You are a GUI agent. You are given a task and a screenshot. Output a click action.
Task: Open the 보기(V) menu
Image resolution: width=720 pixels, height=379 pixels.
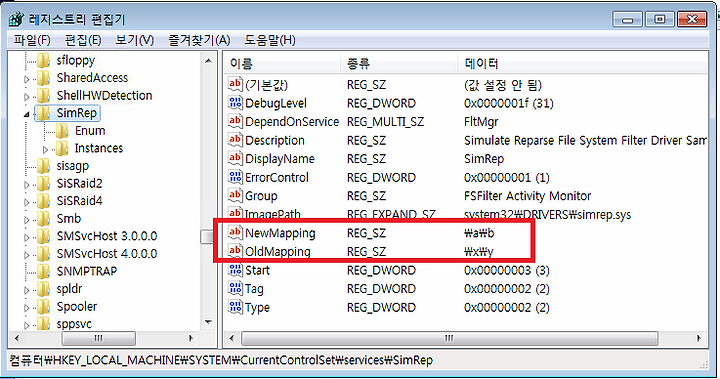click(x=134, y=40)
